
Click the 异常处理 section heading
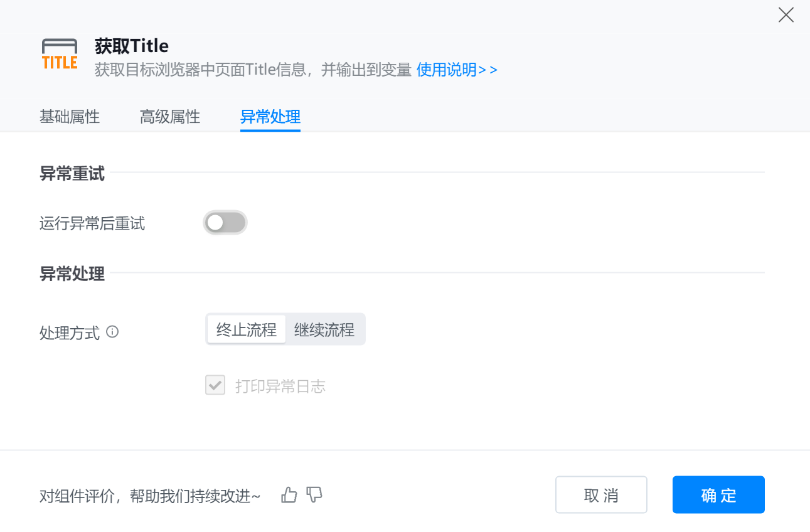[72, 274]
